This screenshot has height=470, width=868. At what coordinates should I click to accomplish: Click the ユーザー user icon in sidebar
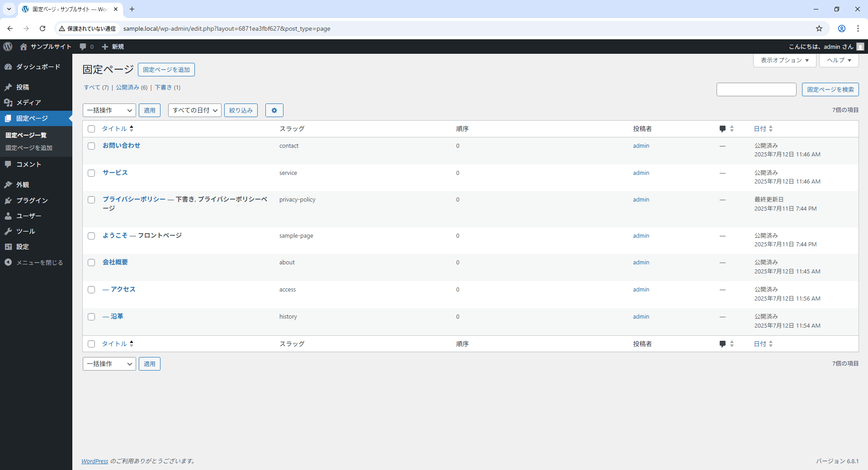[x=8, y=216]
